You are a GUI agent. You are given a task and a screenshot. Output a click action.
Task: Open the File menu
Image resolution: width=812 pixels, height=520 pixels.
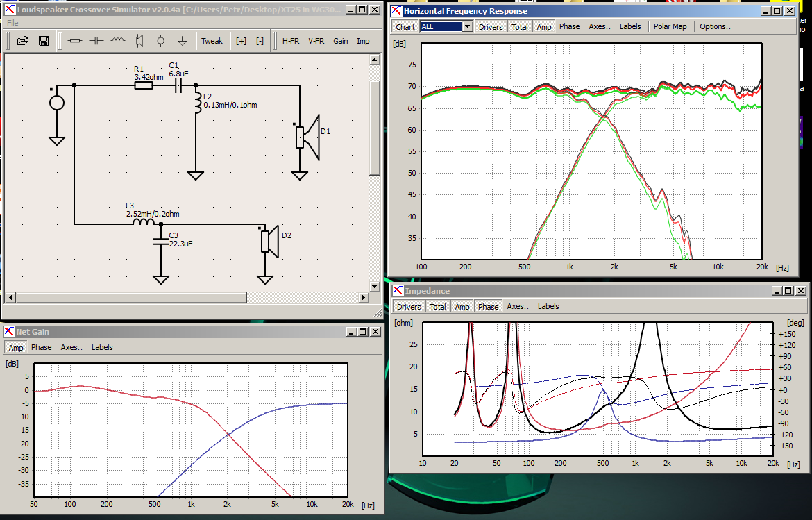(12, 23)
